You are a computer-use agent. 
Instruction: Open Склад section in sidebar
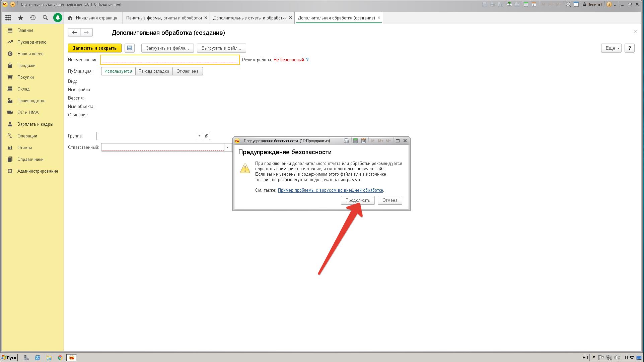32,89
